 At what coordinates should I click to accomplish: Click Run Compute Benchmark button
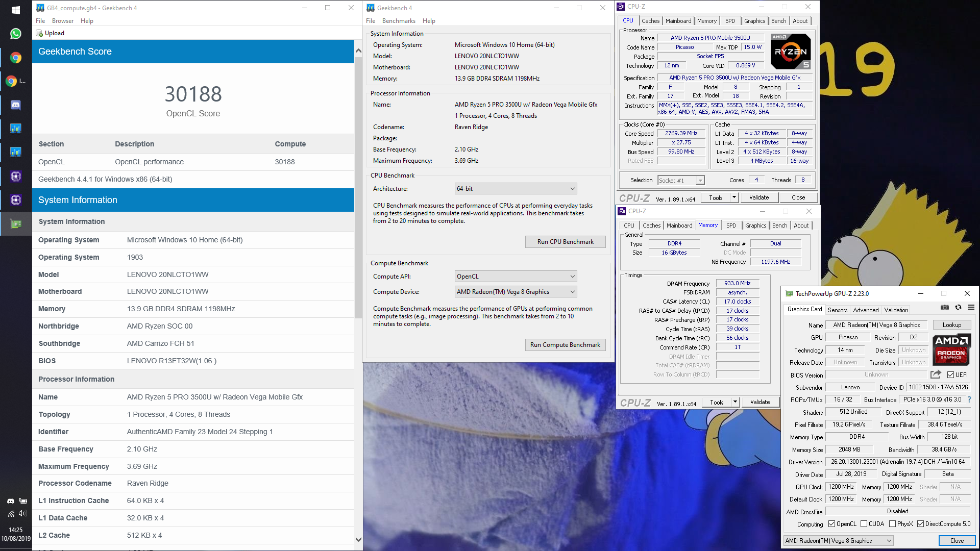click(566, 345)
